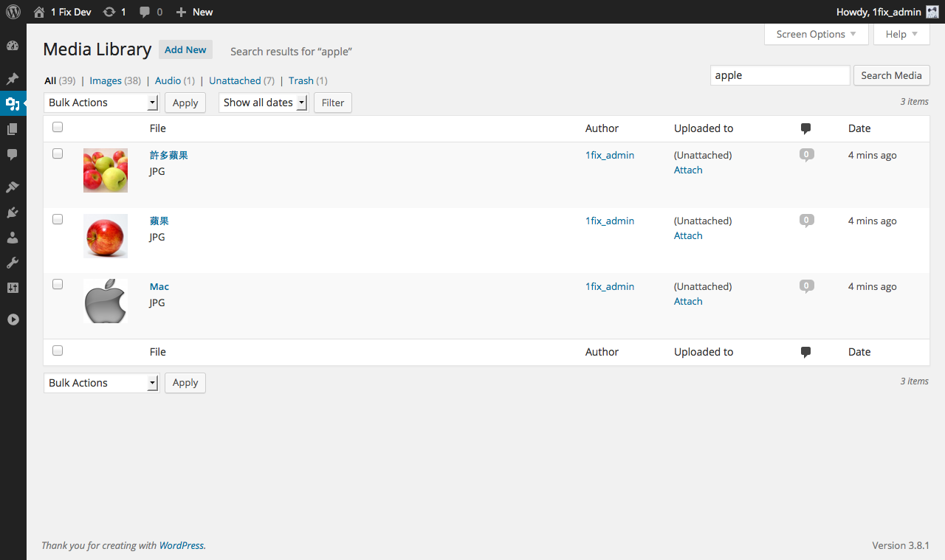
Task: Check the checkbox for the Mac file
Action: click(x=58, y=284)
